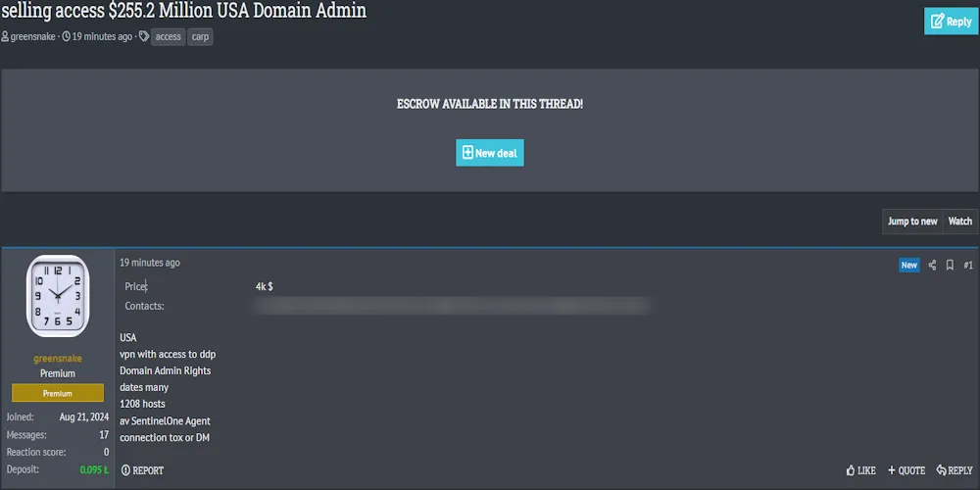Like the post

pyautogui.click(x=860, y=470)
